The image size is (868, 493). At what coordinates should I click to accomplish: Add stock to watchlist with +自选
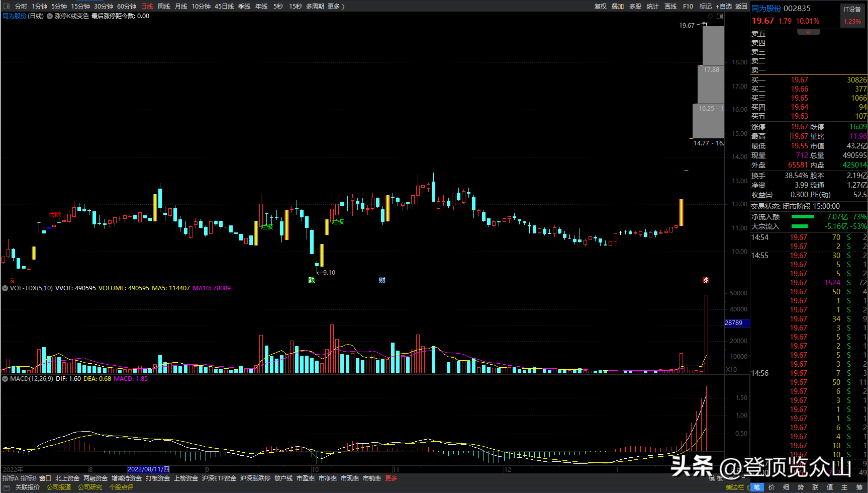tap(724, 7)
